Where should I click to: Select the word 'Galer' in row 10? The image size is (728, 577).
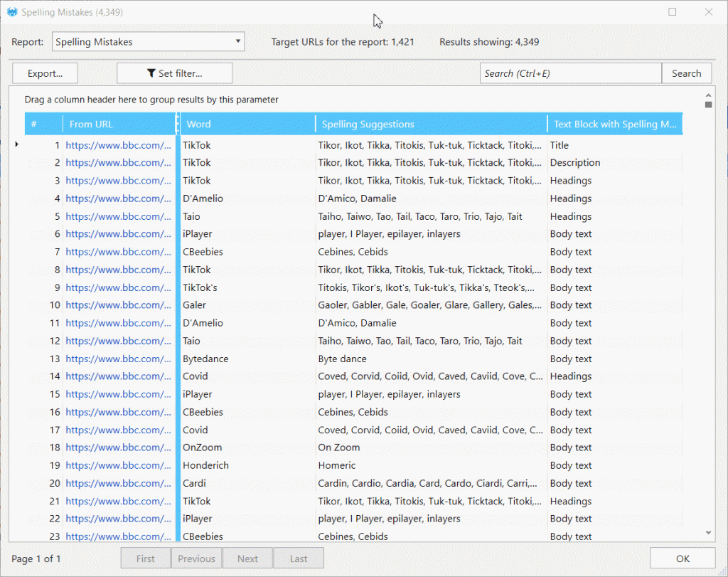coord(194,305)
